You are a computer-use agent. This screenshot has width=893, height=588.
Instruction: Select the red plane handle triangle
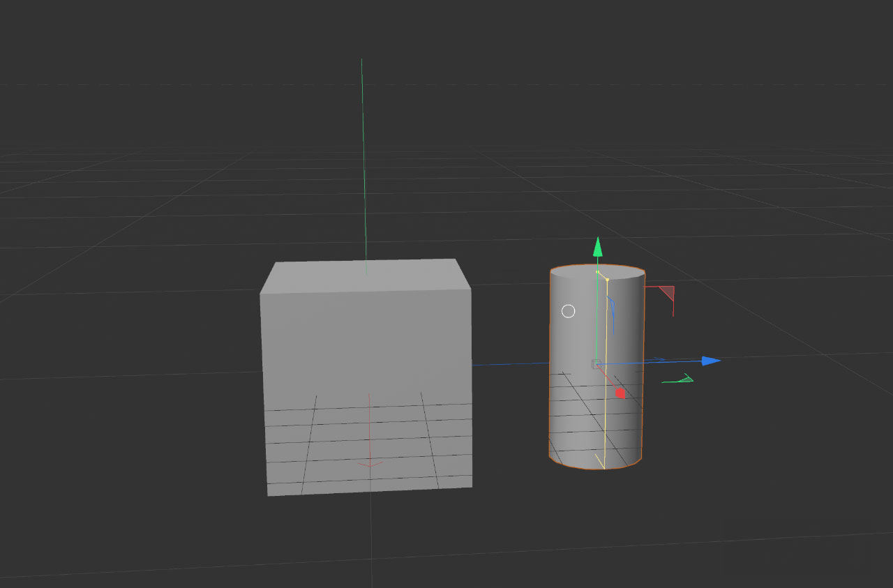[667, 292]
